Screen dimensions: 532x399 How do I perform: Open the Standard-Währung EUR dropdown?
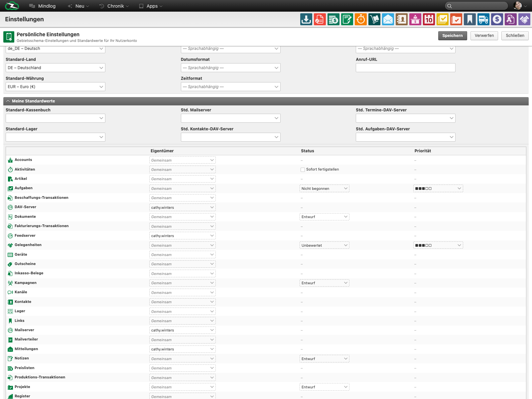(56, 87)
